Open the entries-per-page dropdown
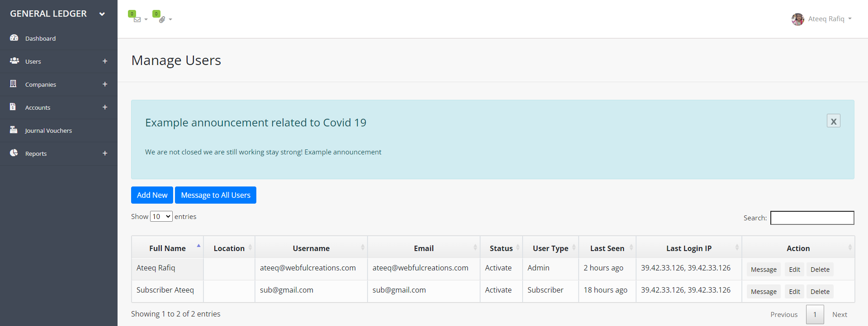Viewport: 868px width, 326px height. [161, 217]
